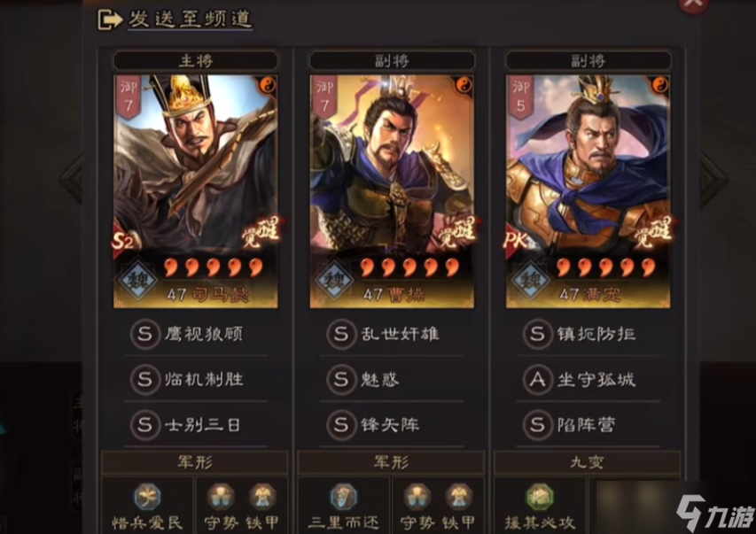756x534 pixels.
Task: Click the 魏 faction badge on 曹操
Action: [x=333, y=279]
